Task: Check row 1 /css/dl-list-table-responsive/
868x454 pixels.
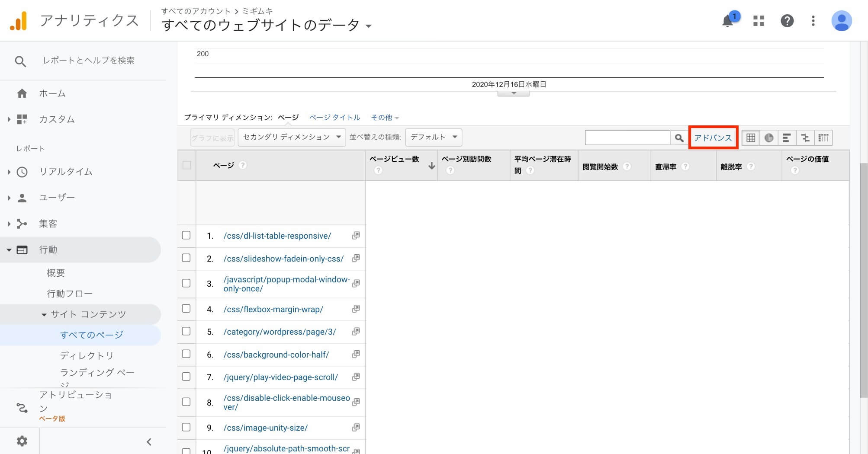Action: [x=186, y=235]
